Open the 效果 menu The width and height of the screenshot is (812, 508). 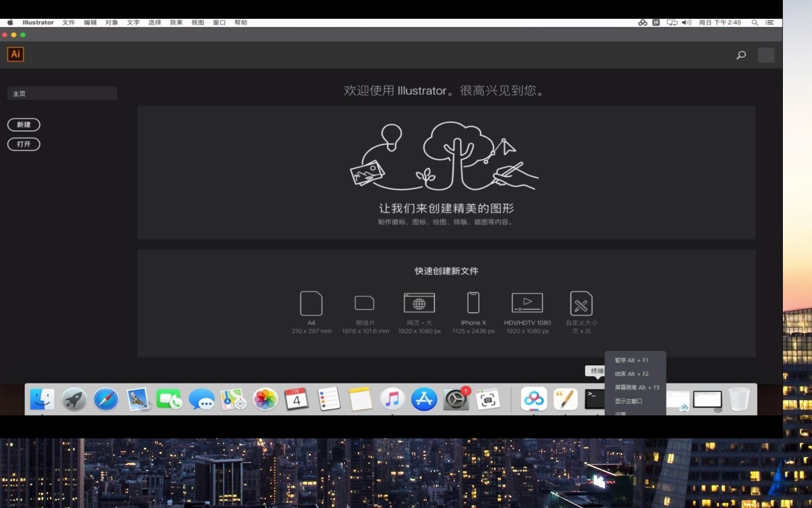(x=176, y=23)
